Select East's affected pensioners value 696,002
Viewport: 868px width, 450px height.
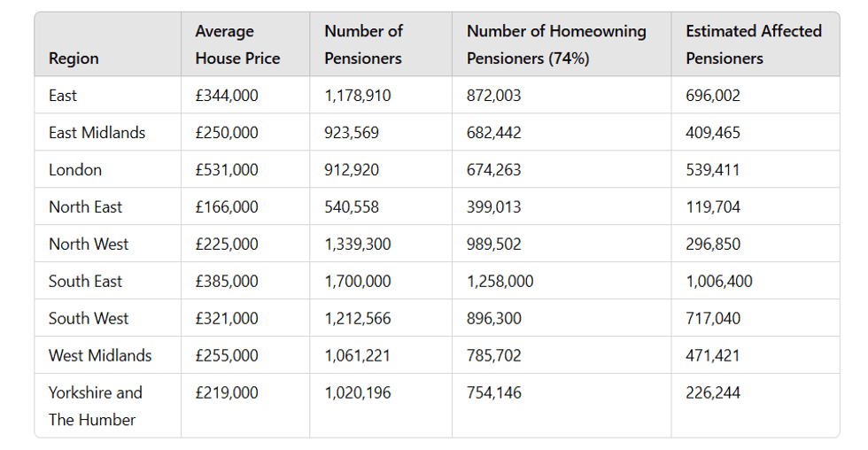tap(713, 96)
